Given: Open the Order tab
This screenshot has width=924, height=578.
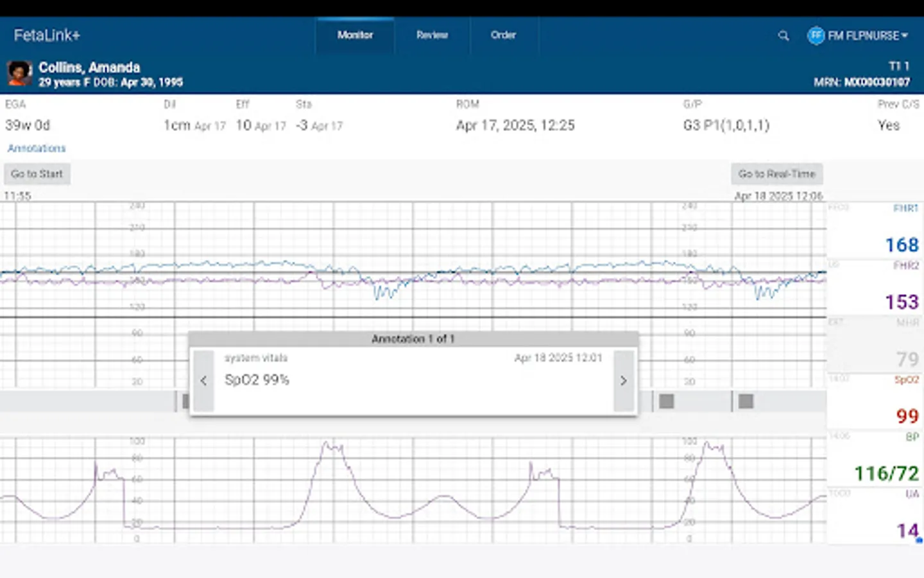Looking at the screenshot, I should pyautogui.click(x=503, y=35).
